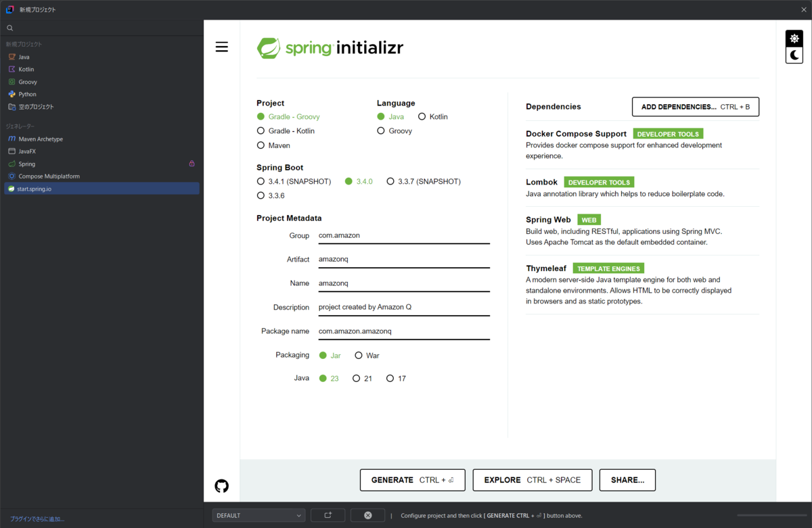Select Java language radio
Viewport: 812px width, 528px height.
(390, 116)
